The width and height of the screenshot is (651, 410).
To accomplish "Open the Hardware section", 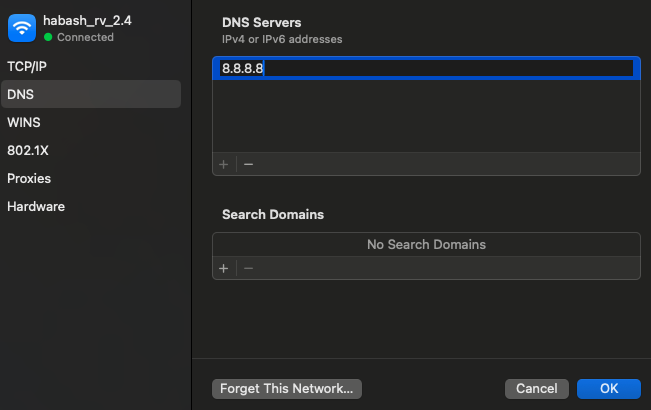I will 36,206.
